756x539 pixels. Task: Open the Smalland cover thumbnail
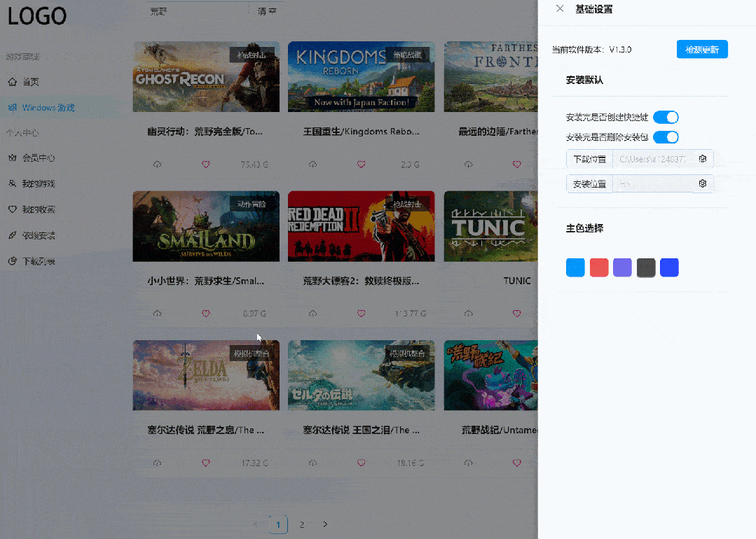pos(206,226)
